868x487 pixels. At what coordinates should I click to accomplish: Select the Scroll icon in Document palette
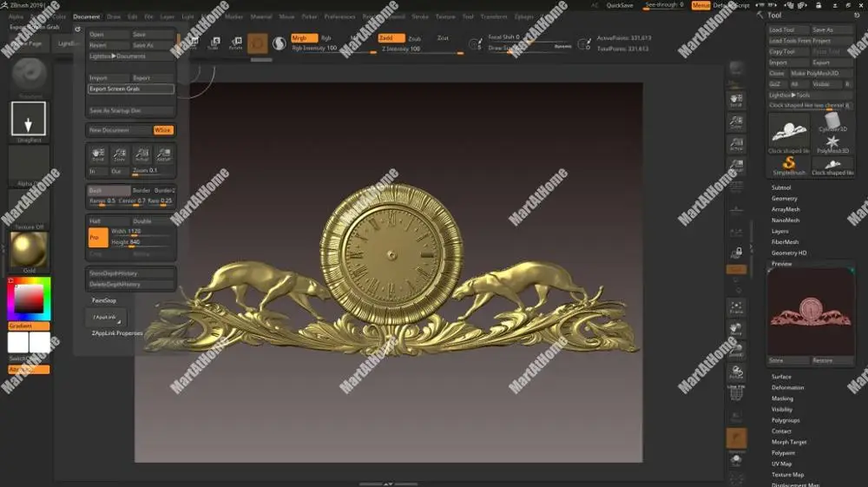click(x=98, y=155)
